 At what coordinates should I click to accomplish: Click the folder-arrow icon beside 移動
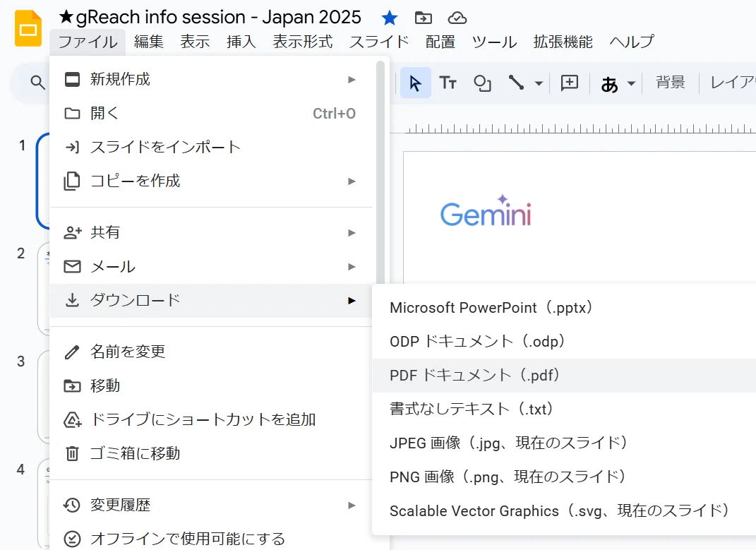point(72,386)
